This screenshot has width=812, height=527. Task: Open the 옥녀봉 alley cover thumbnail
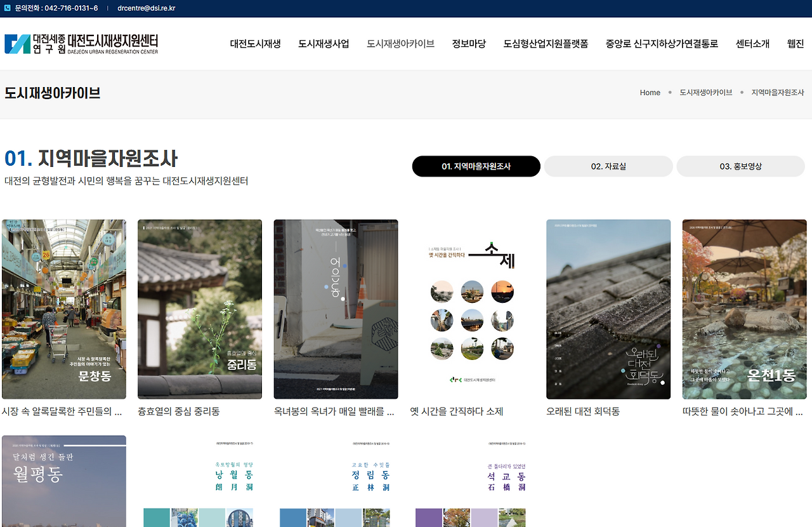[336, 309]
